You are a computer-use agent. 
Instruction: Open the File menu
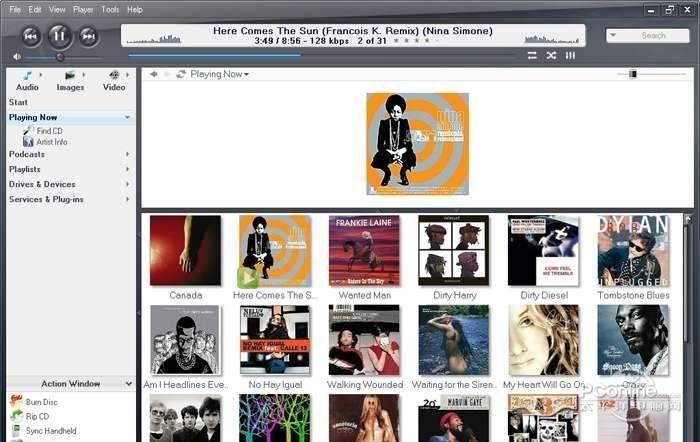[x=15, y=9]
